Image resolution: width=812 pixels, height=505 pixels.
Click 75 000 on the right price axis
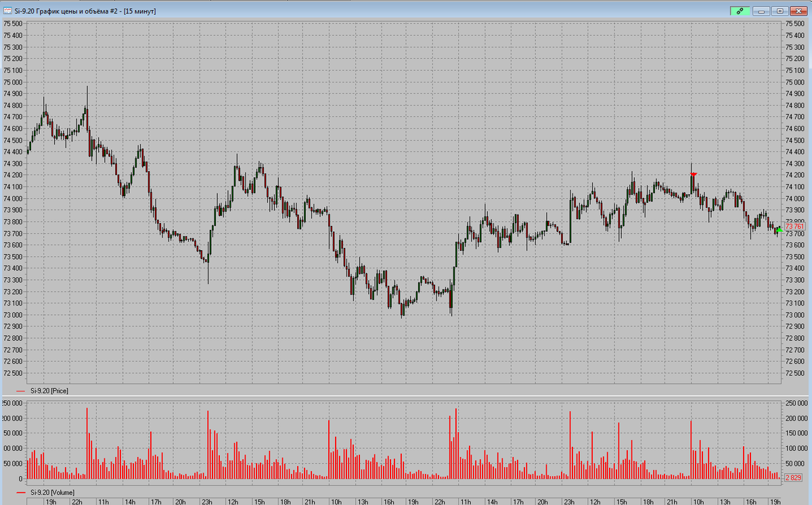point(796,82)
